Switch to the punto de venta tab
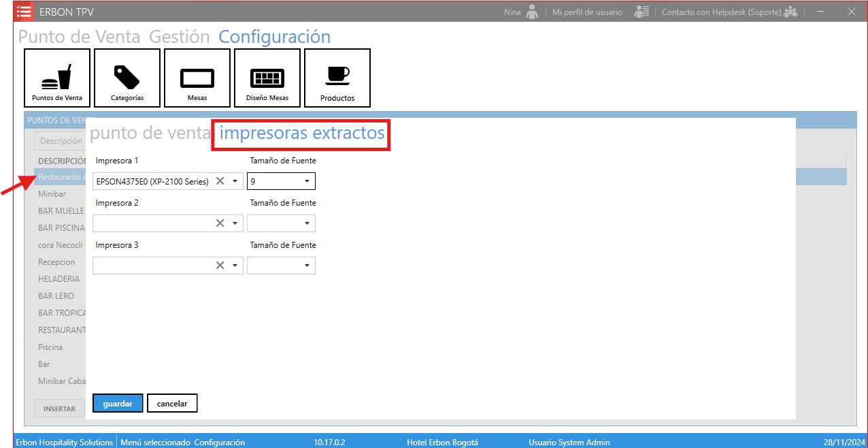Viewport: 868px width, 448px height. (x=150, y=133)
